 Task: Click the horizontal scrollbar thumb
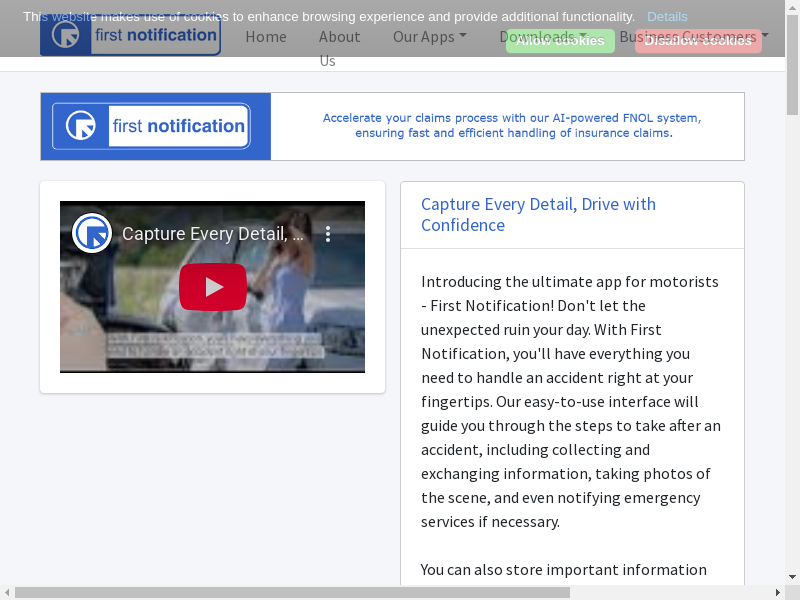point(290,592)
